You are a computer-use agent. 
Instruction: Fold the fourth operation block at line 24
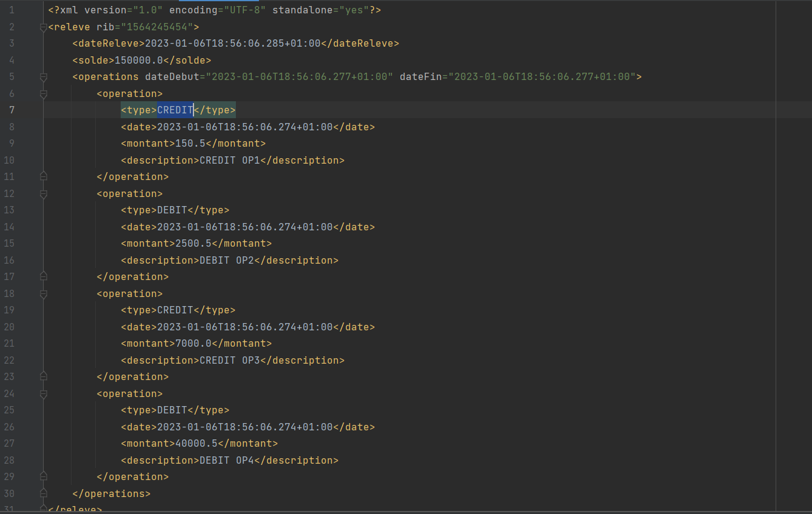(43, 394)
